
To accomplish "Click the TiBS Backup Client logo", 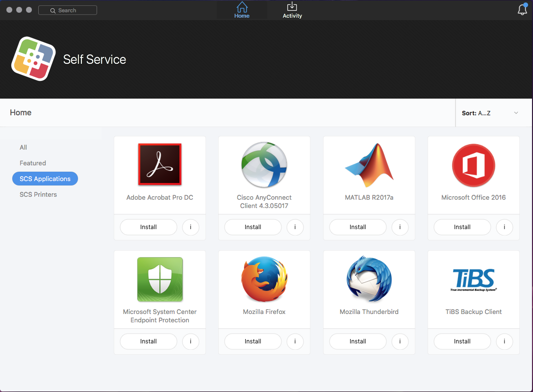I will 474,280.
